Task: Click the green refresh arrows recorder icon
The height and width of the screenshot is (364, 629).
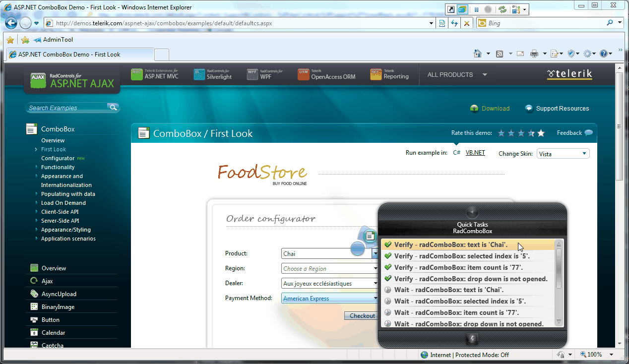Action: (503, 9)
